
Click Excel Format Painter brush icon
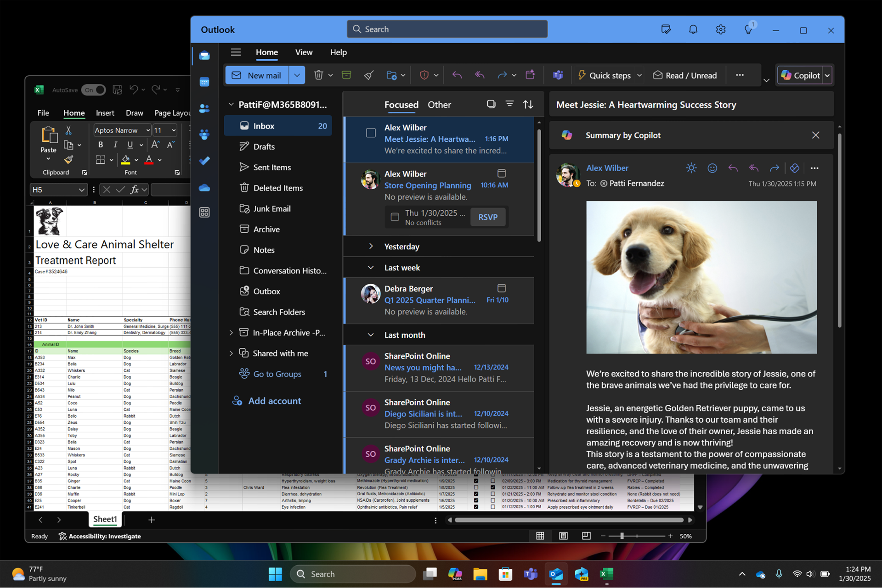tap(68, 160)
